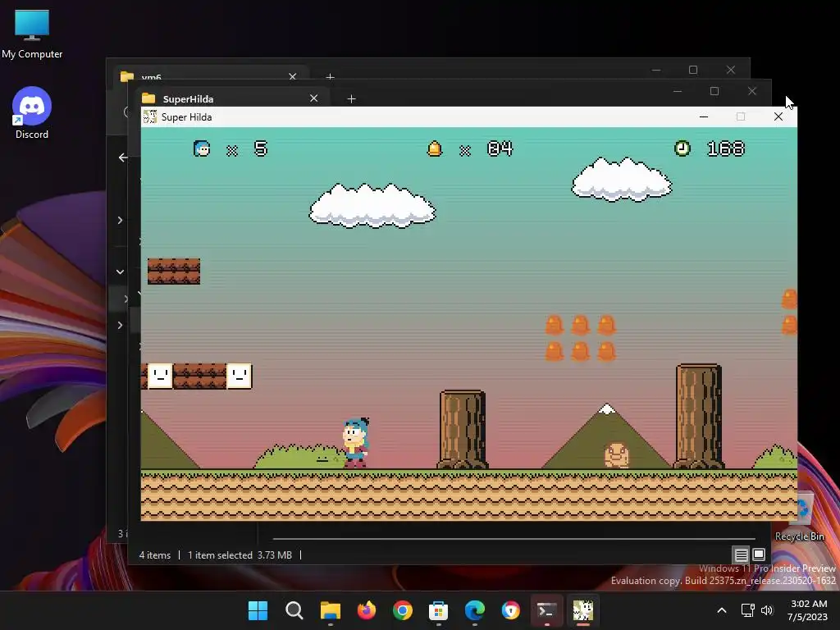Click the Windows Start button

point(258,610)
